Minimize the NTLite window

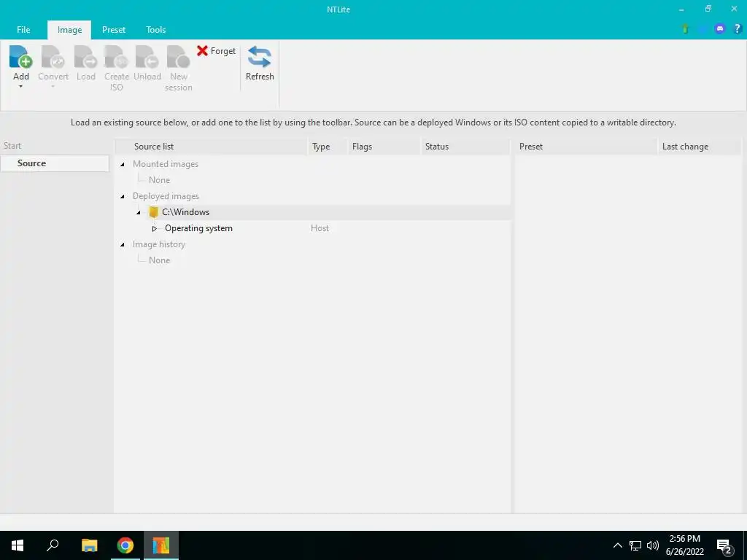pyautogui.click(x=681, y=9)
